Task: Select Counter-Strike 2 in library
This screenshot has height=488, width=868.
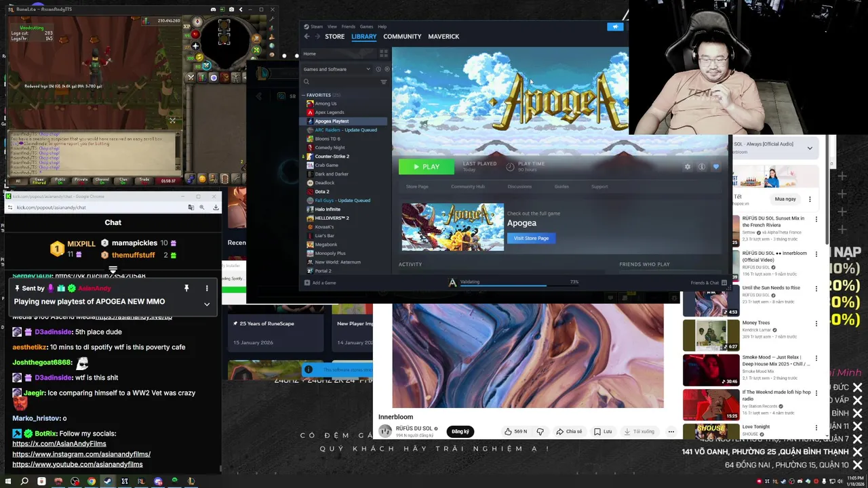Action: pos(332,157)
